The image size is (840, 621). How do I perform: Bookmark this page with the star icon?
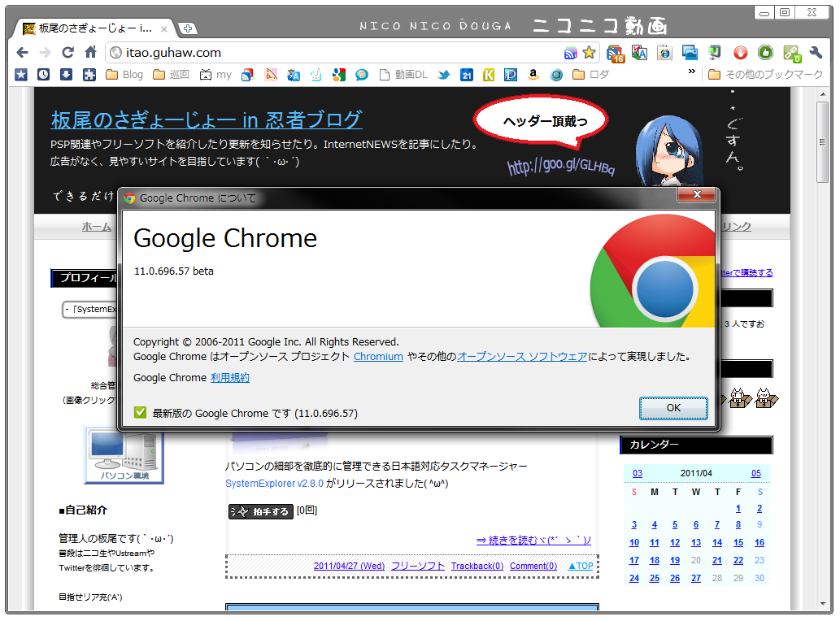tap(589, 53)
